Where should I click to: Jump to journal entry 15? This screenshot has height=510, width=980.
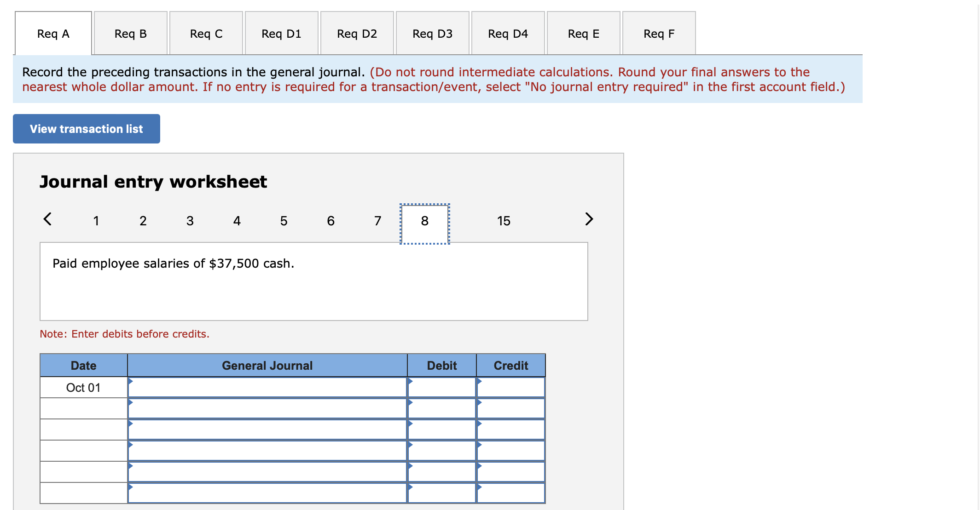(x=504, y=221)
